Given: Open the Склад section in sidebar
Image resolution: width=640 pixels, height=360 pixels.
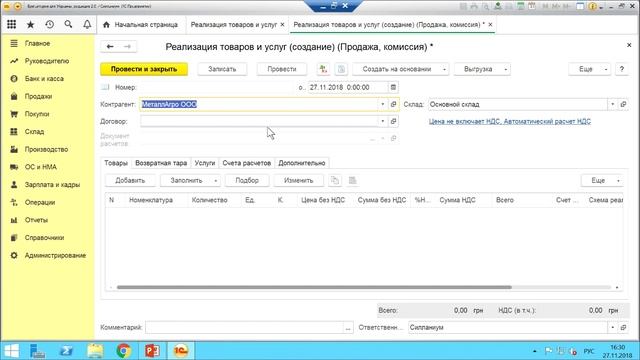Looking at the screenshot, I should coord(34,131).
